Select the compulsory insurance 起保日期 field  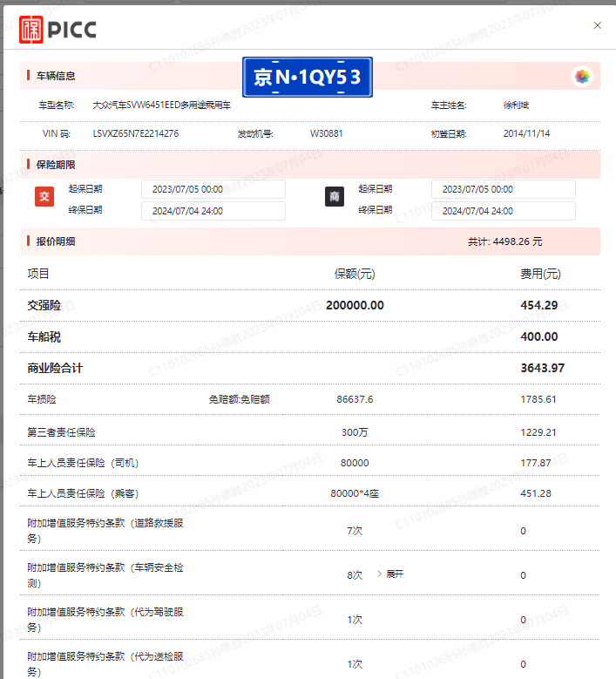213,189
